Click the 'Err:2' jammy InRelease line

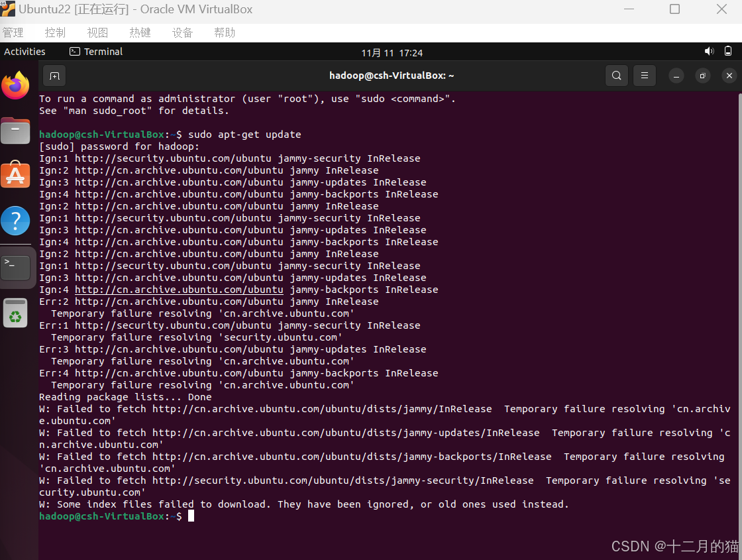click(x=209, y=302)
